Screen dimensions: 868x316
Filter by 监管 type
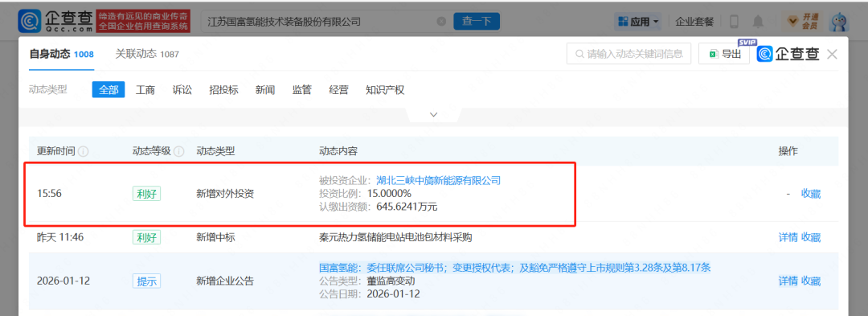[301, 89]
